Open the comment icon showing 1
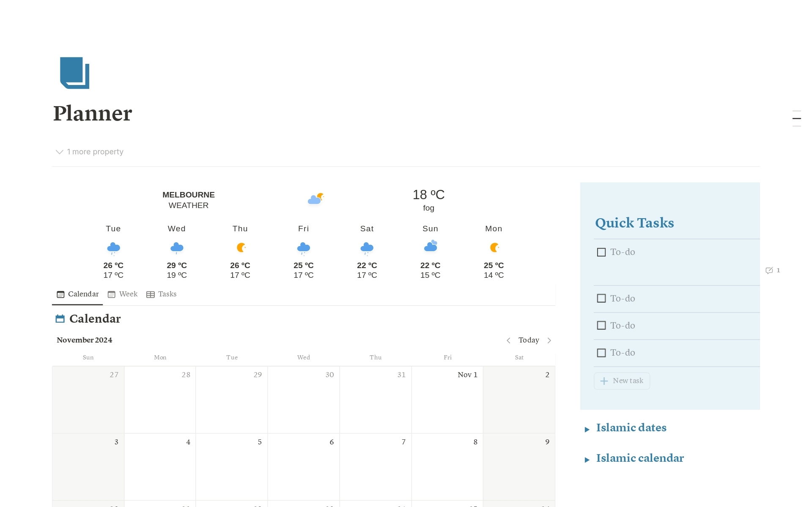812x507 pixels. [x=772, y=271]
